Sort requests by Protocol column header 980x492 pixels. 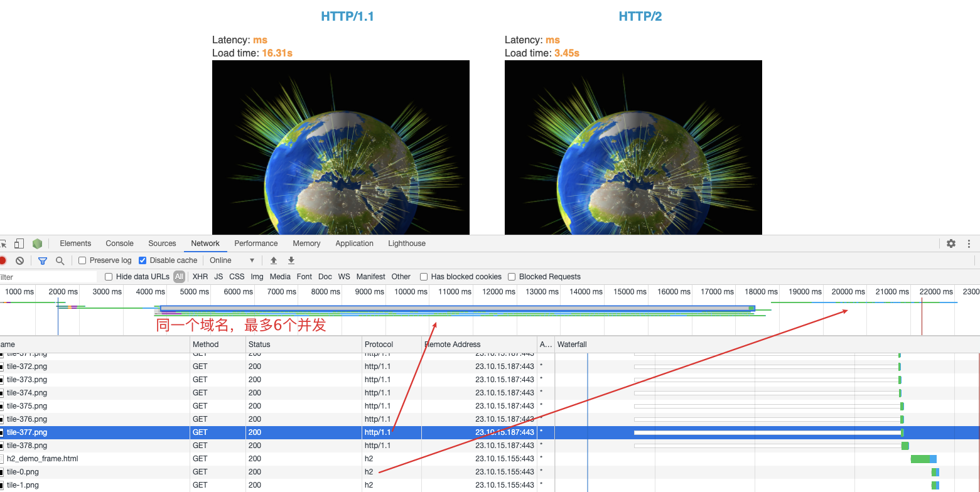pyautogui.click(x=392, y=344)
